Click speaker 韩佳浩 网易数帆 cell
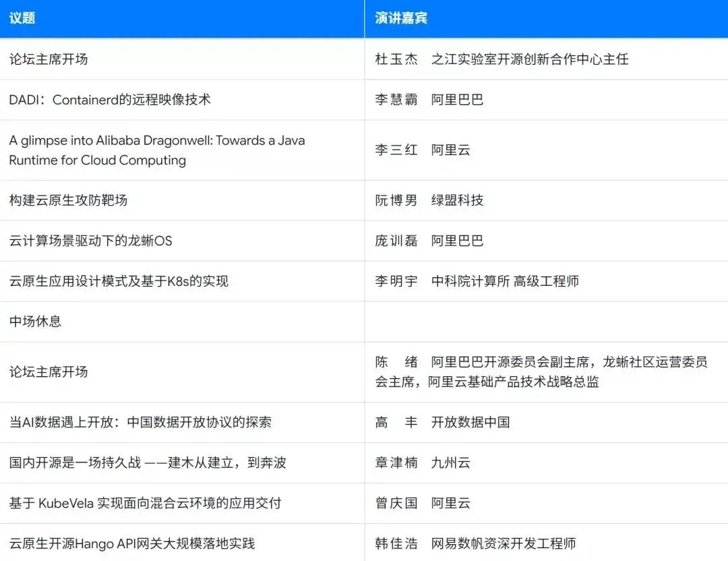Image resolution: width=728 pixels, height=561 pixels. (547, 543)
